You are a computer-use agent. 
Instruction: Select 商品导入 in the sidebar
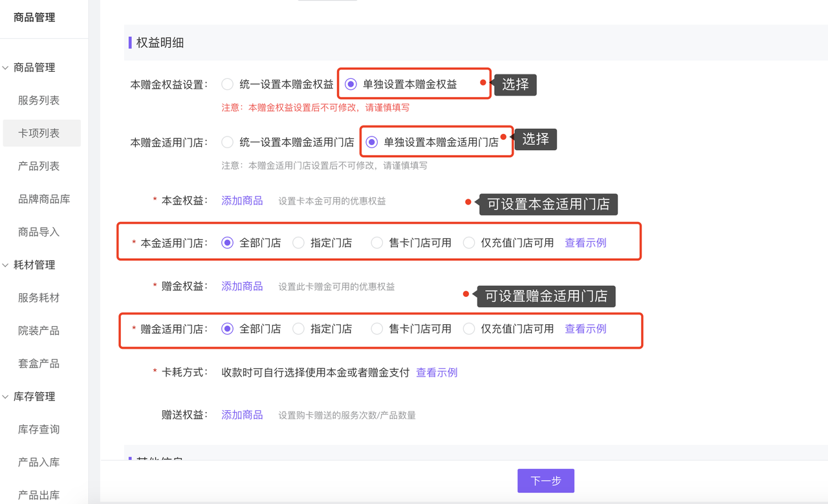[39, 232]
